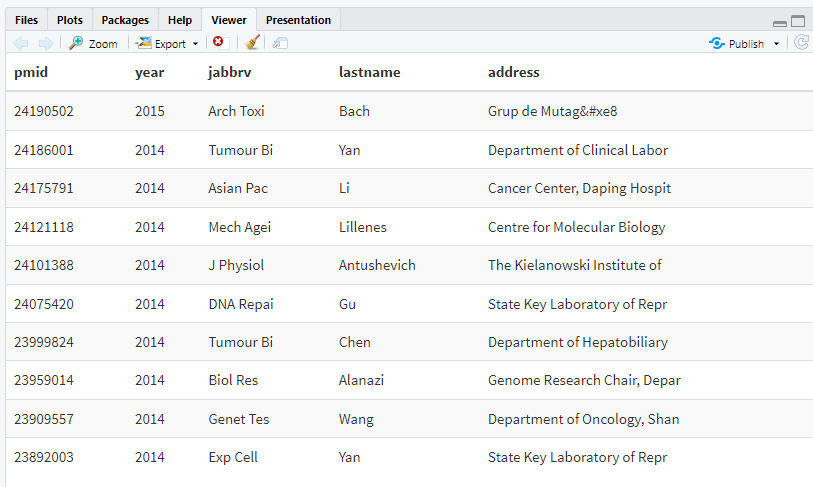
Task: Switch to the Plots tab
Action: (x=70, y=20)
